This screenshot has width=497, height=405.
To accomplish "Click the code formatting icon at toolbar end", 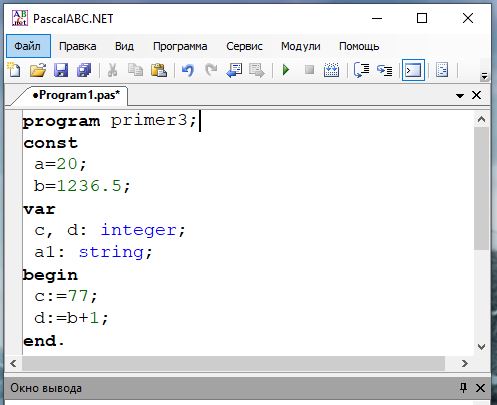I will [x=442, y=70].
